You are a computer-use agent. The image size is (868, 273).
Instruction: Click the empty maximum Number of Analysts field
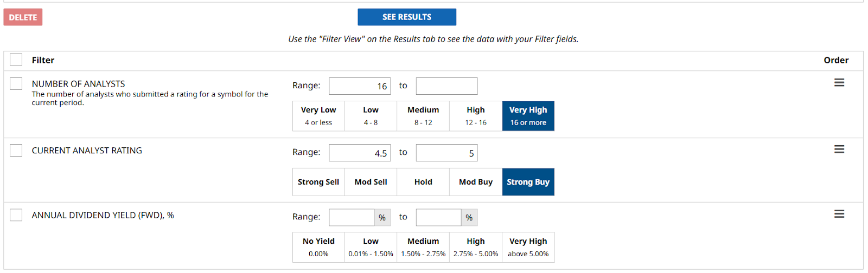(x=446, y=86)
